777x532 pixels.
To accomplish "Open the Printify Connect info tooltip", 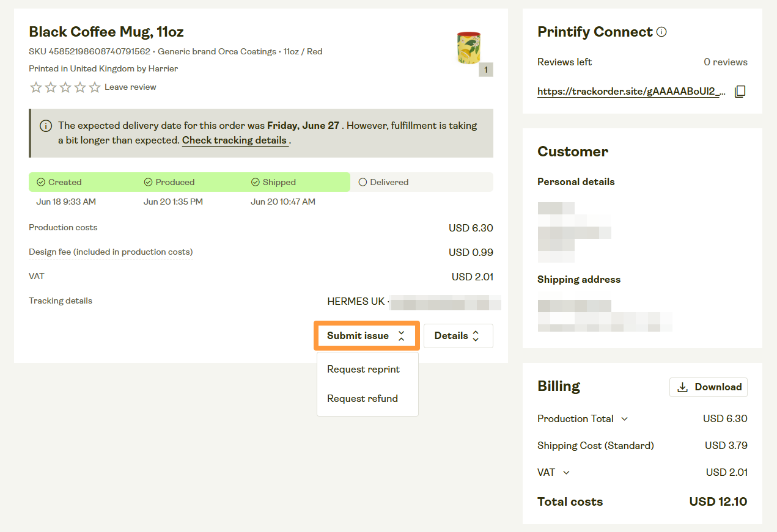I will coord(662,32).
